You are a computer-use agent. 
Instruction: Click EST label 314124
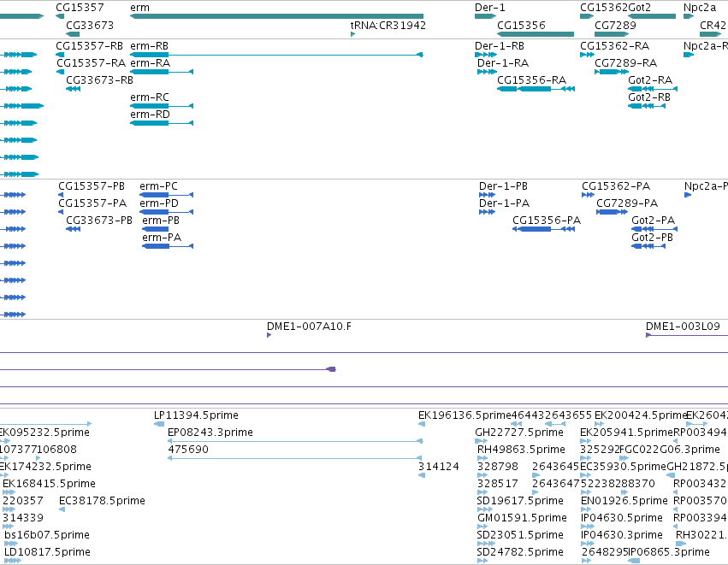438,467
